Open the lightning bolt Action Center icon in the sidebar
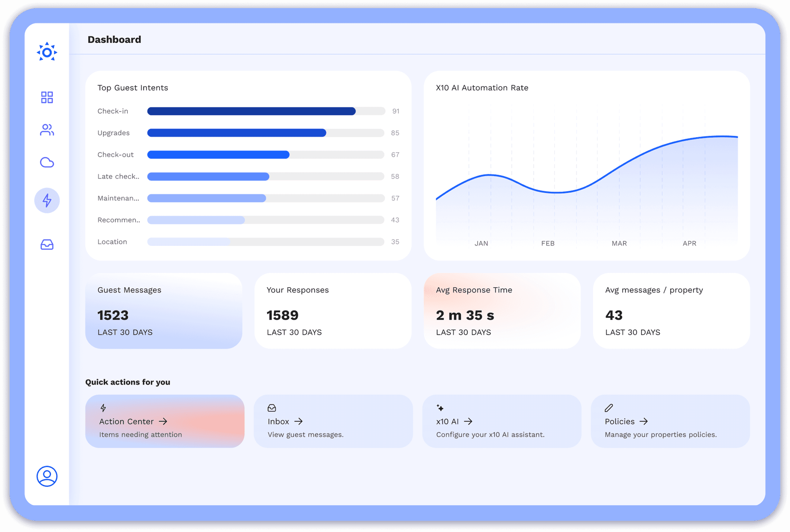Viewport: 790px width, 532px height. click(47, 200)
